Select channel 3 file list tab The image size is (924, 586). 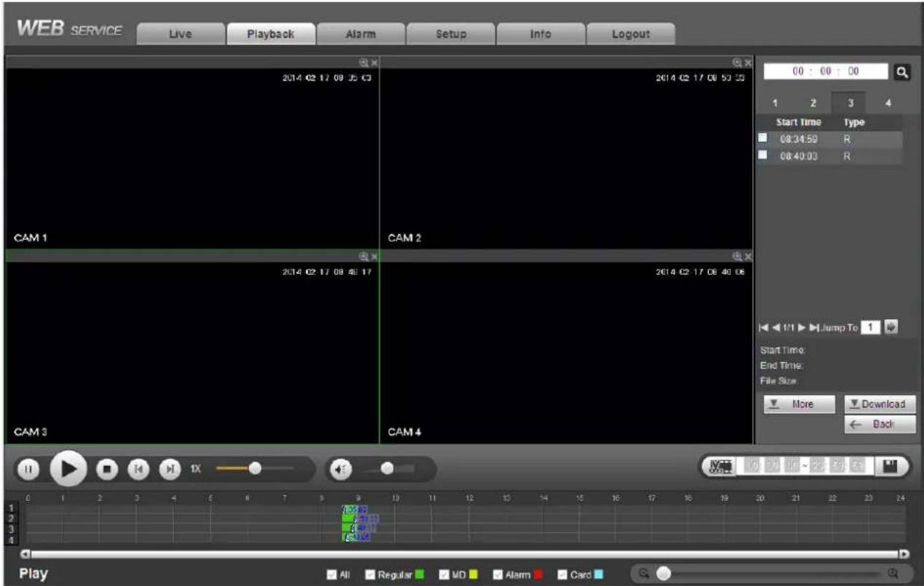point(849,103)
